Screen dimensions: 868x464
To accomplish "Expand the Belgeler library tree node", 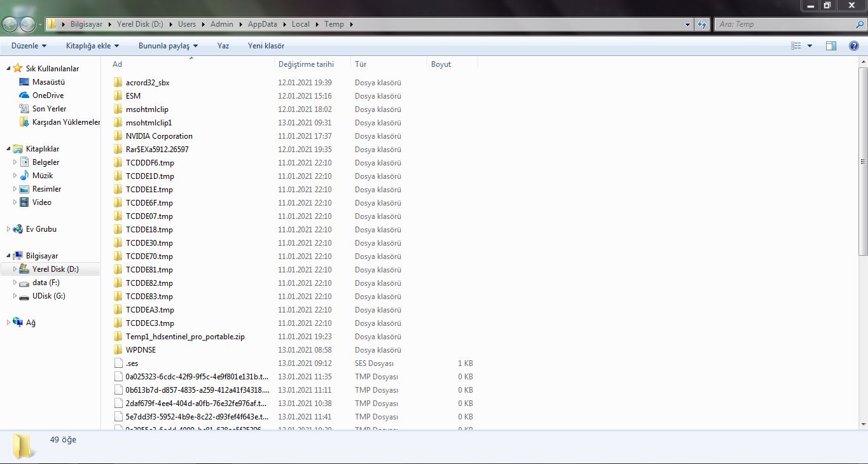I will (15, 162).
